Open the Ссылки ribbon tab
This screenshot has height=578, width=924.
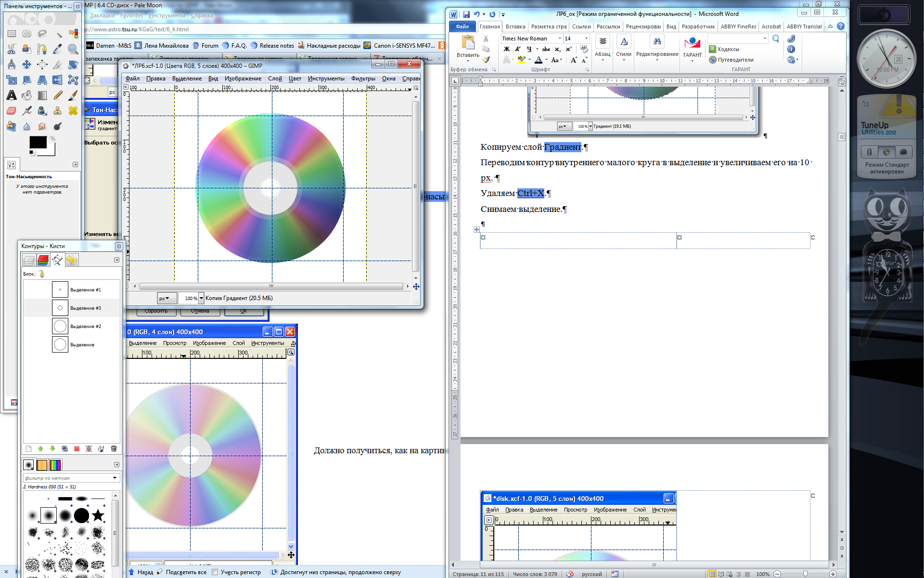[x=581, y=26]
